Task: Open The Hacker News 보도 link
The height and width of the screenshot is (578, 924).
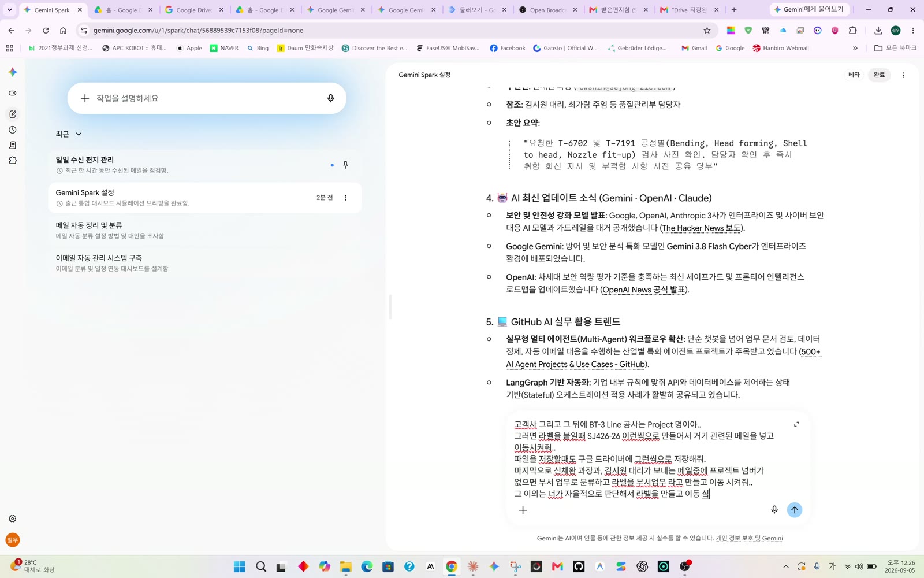Action: [x=701, y=228]
